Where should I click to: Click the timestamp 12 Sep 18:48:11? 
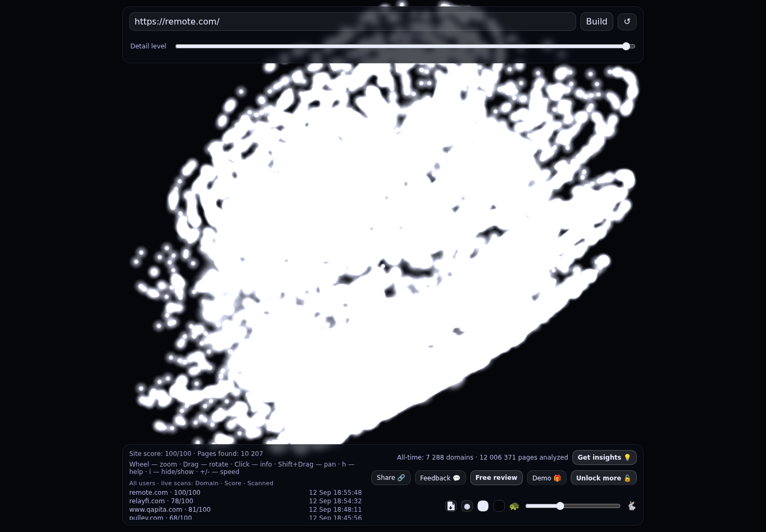pyautogui.click(x=335, y=510)
